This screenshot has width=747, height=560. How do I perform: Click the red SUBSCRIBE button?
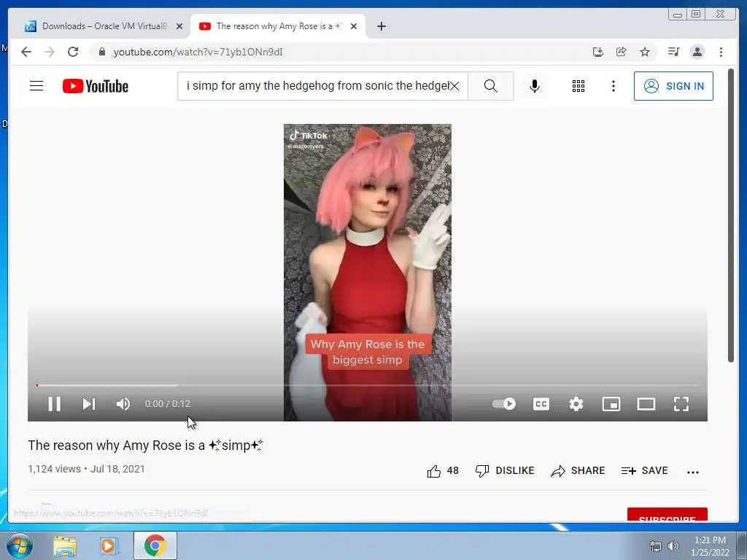[667, 515]
